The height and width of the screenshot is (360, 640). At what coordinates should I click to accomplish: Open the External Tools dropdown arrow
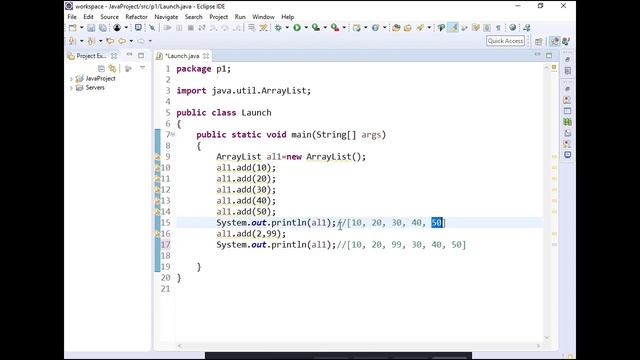[x=344, y=27]
